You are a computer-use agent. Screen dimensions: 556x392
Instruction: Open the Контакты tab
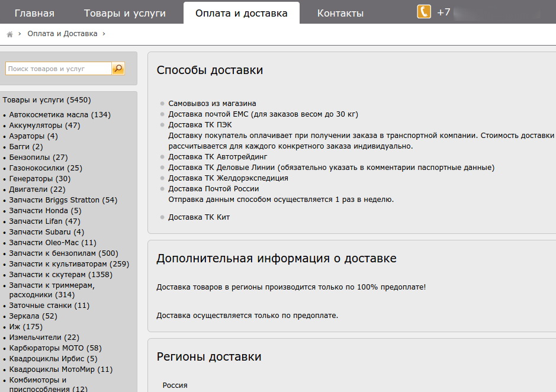pyautogui.click(x=340, y=13)
